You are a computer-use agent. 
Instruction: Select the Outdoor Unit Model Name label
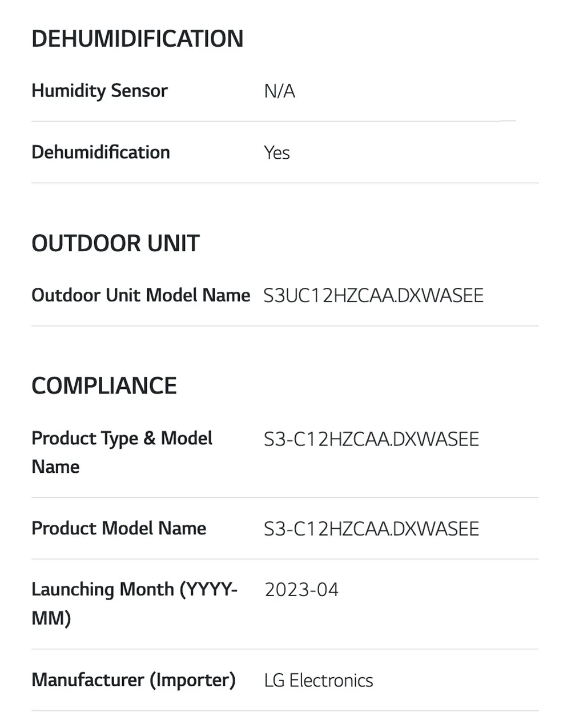[141, 295]
